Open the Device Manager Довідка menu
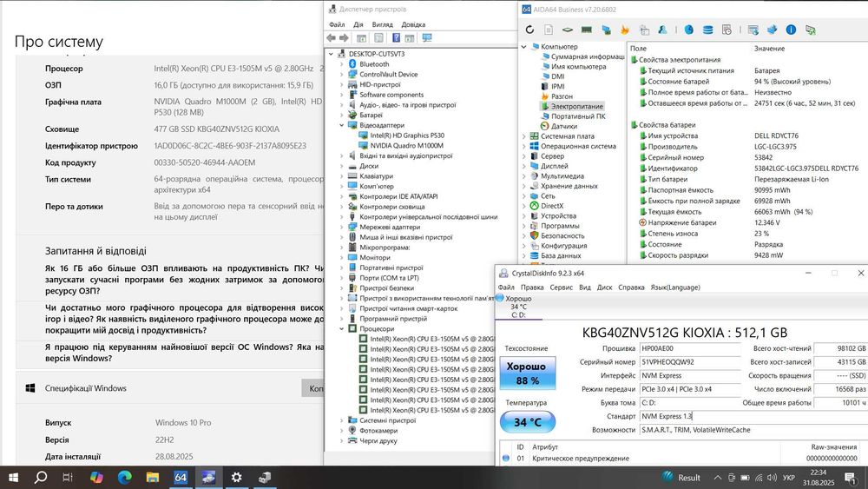This screenshot has width=868, height=489. coord(413,24)
